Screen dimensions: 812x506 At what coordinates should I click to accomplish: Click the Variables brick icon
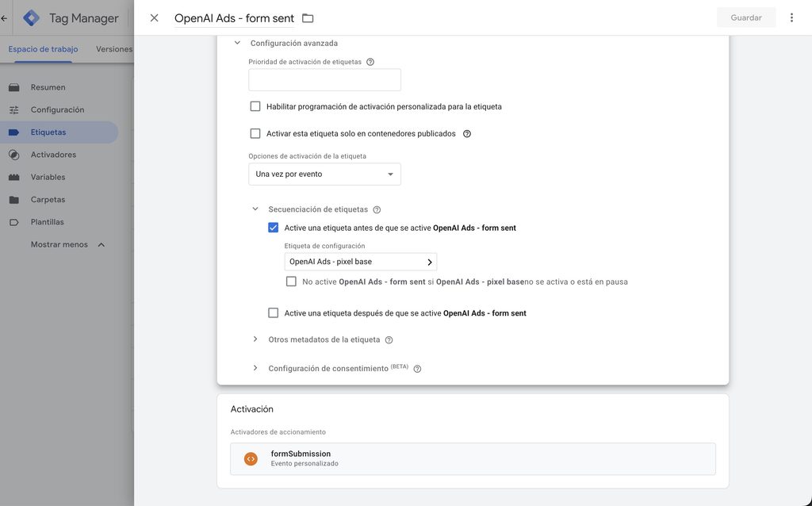14,177
